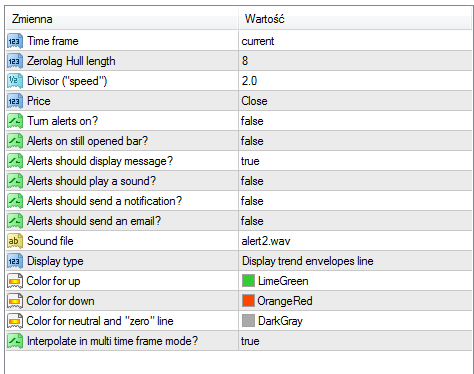Screen dimensions: 474x374
Task: Open the Time frame value 'current' dropdown
Action: [x=355, y=41]
